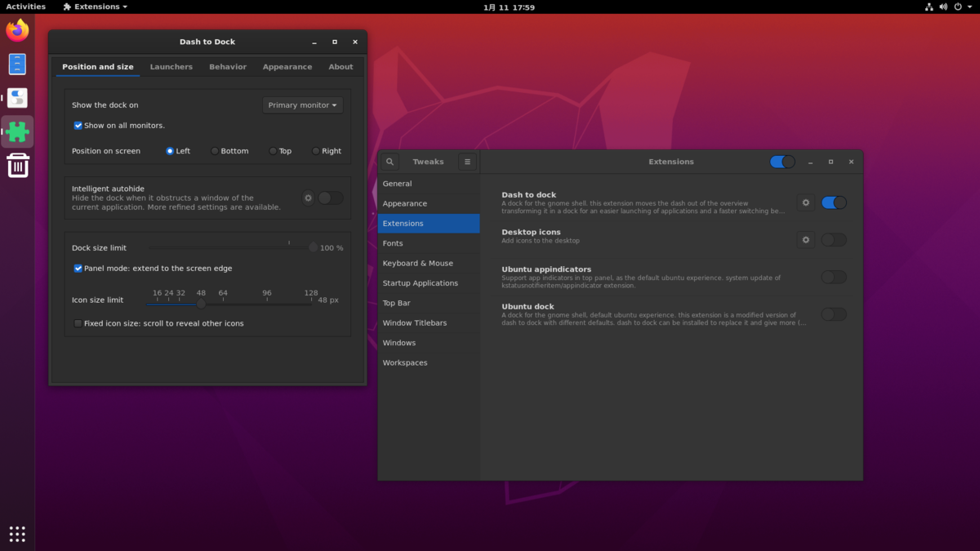Open Extensions app menu in top bar

coord(95,7)
